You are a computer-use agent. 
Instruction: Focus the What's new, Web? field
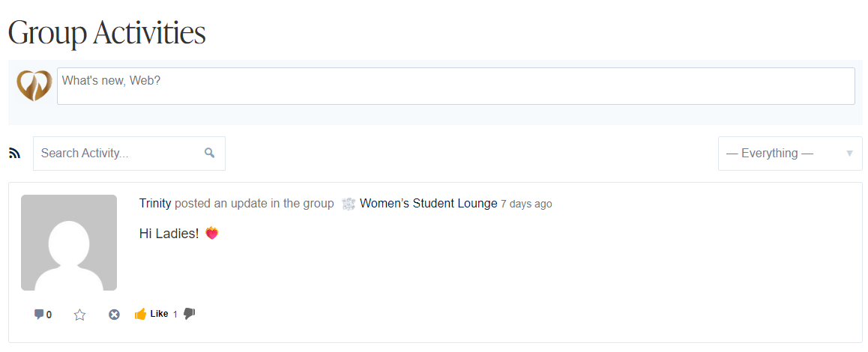[x=456, y=86]
